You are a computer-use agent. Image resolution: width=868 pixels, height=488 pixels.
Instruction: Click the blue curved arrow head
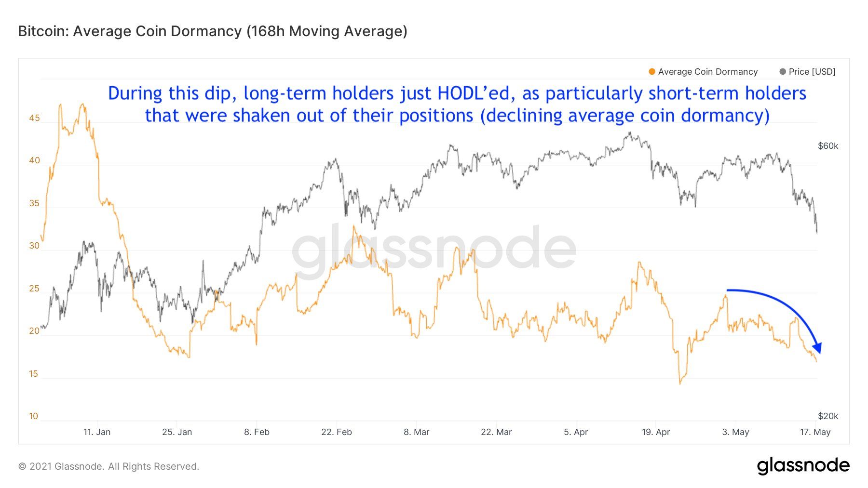[x=817, y=347]
